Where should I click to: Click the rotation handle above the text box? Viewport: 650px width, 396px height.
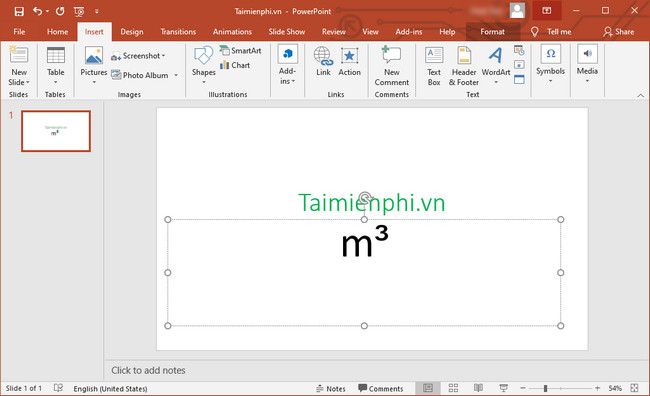[365, 198]
